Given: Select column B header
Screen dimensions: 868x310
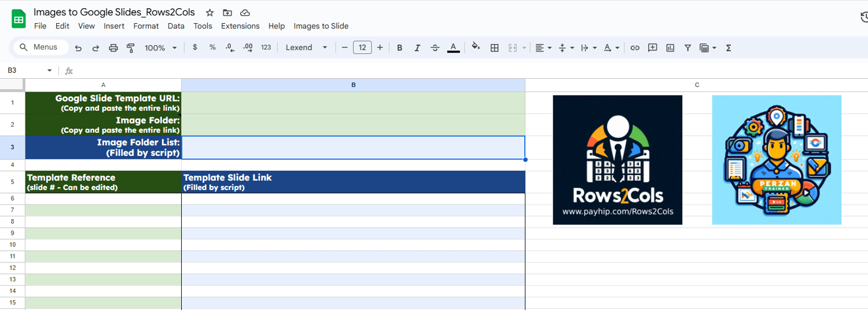Looking at the screenshot, I should [x=353, y=85].
